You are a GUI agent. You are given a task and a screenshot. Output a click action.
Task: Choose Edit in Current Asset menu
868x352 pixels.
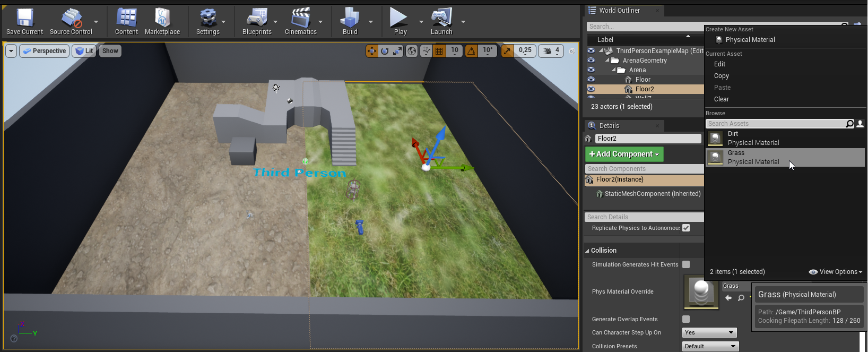[x=719, y=64]
